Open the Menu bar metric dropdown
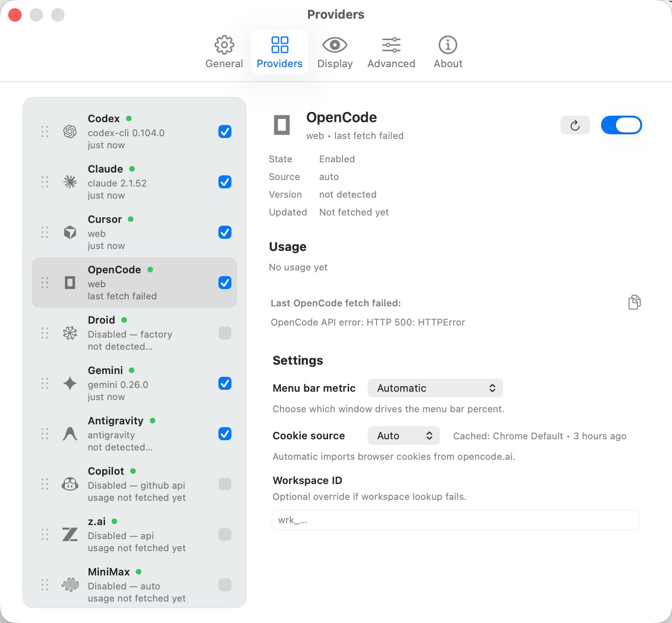This screenshot has width=672, height=623. (435, 388)
